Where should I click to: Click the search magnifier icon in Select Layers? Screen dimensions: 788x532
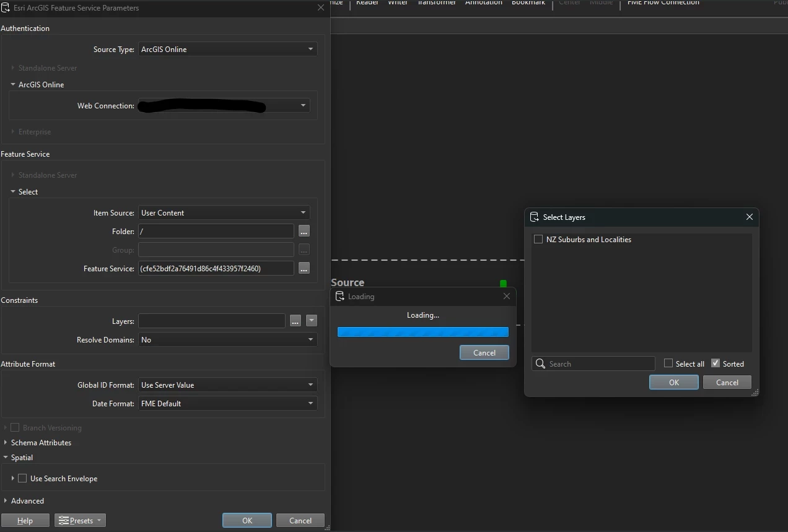point(540,364)
